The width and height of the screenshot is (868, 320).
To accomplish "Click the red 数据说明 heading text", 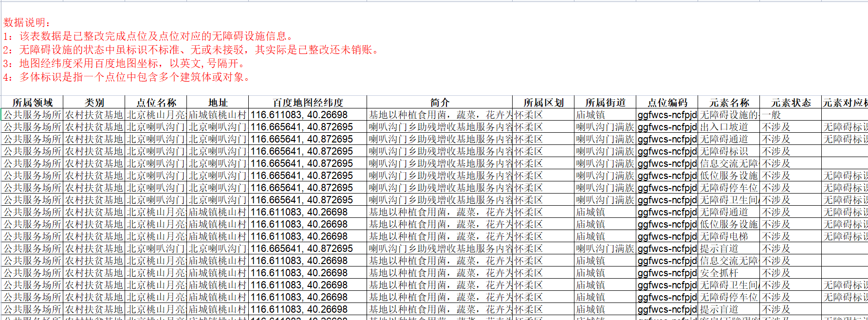I will 27,22.
